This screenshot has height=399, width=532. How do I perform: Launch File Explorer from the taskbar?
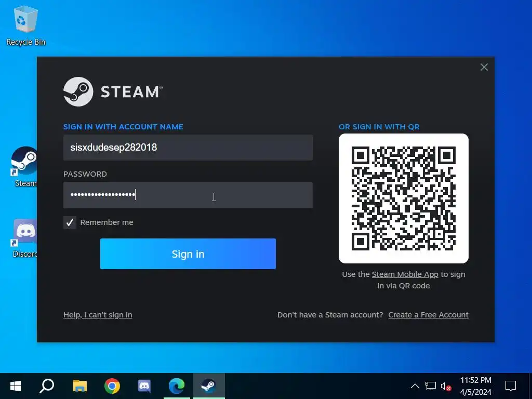pyautogui.click(x=79, y=386)
